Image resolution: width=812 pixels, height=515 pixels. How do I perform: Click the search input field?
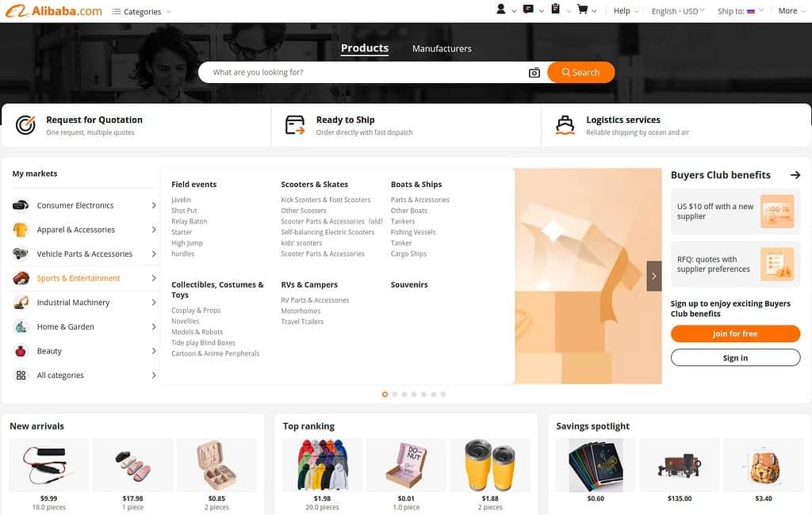pyautogui.click(x=365, y=72)
